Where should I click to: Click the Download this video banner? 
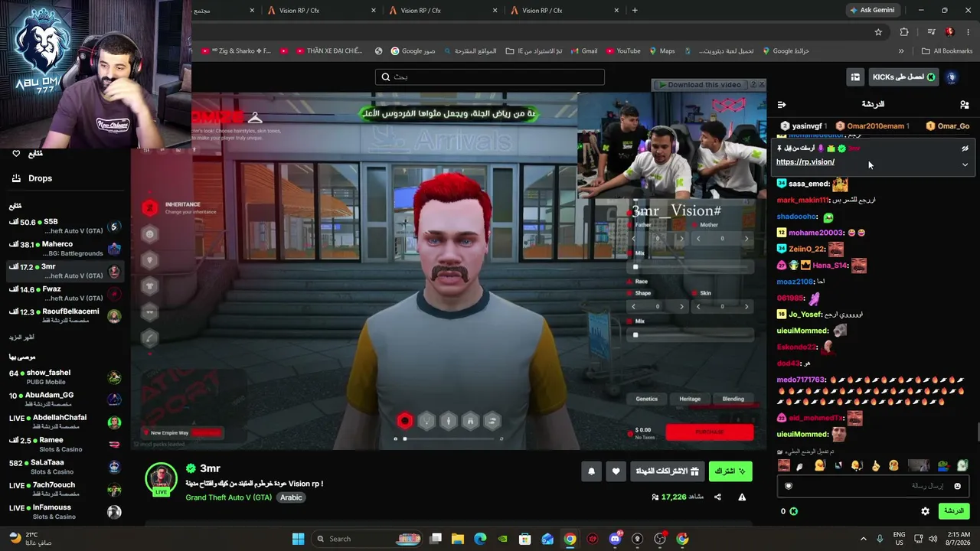point(701,85)
